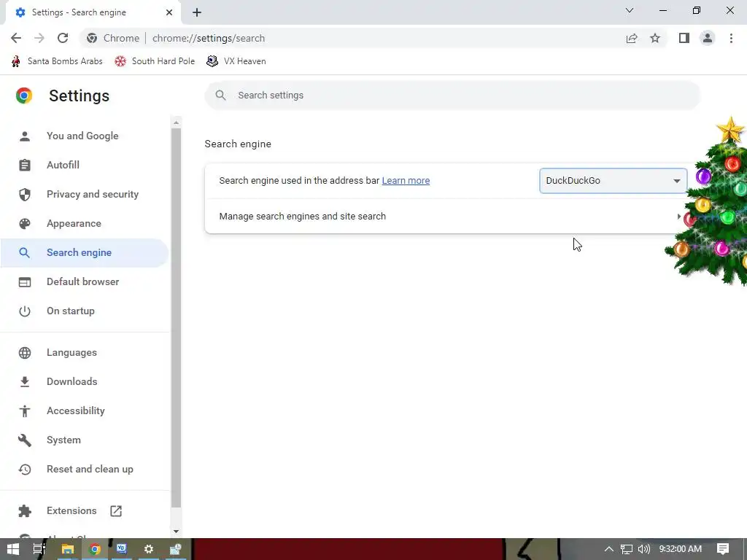Reload the settings page
Viewport: 747px width, 560px height.
point(63,38)
